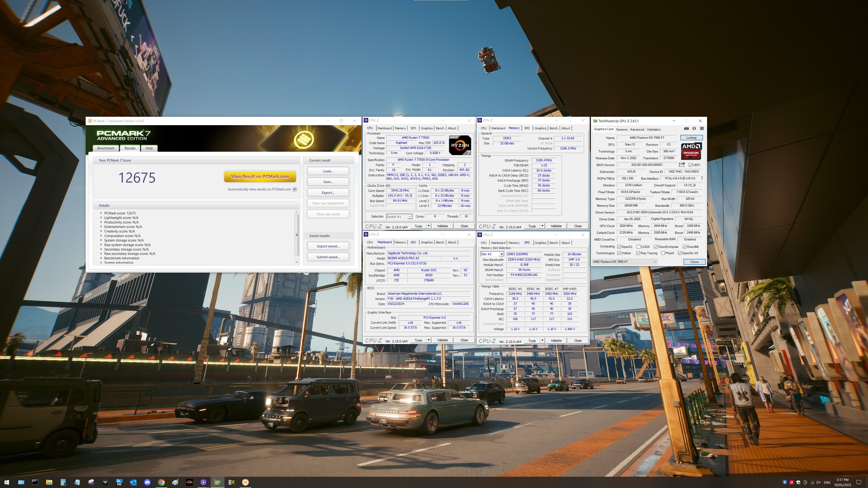Image resolution: width=868 pixels, height=488 pixels.
Task: Open the BM app from the taskbar
Action: coord(231,482)
